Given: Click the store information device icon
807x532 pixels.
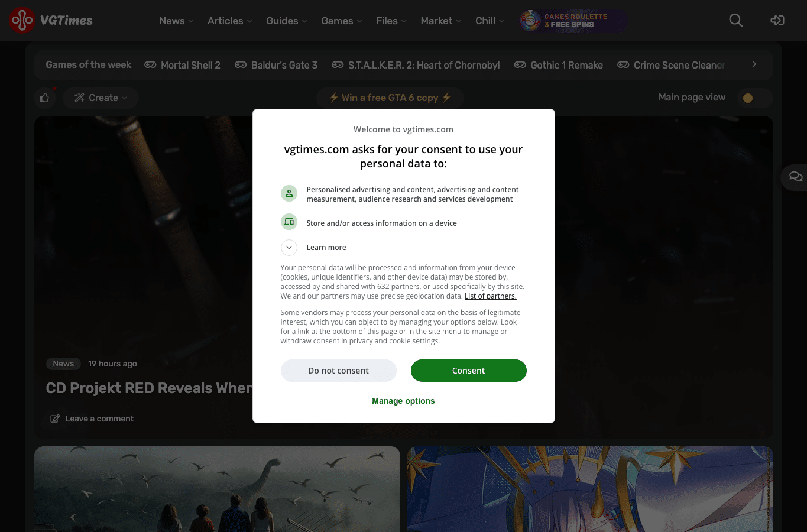Looking at the screenshot, I should [x=289, y=222].
